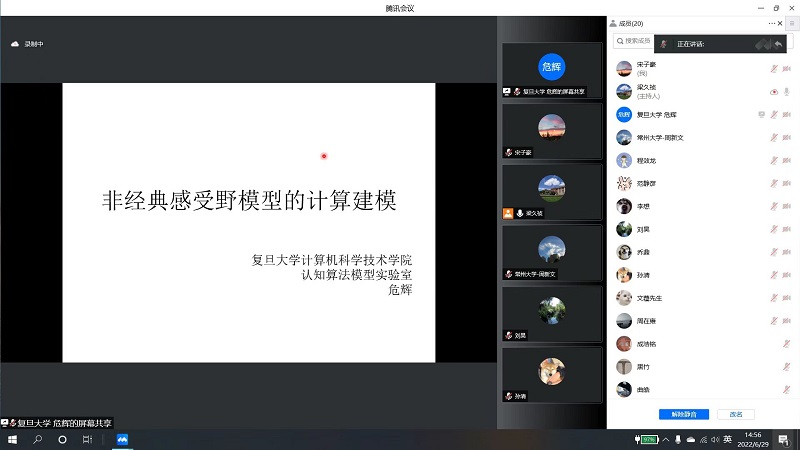Image resolution: width=800 pixels, height=450 pixels.
Task: Toggle the camera icon in 宋子豪's row
Action: pos(787,69)
